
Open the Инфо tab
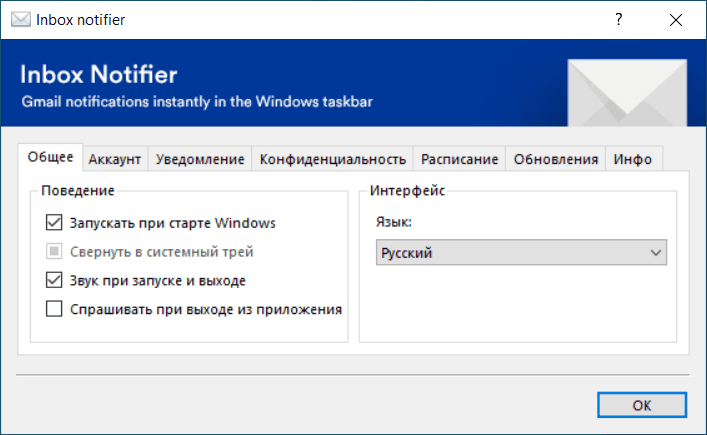pyautogui.click(x=633, y=159)
